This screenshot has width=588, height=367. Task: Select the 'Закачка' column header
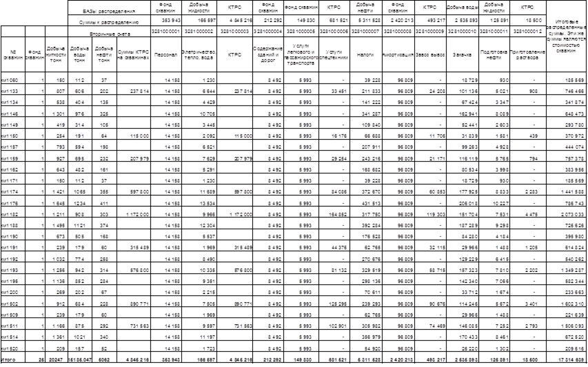coord(463,54)
